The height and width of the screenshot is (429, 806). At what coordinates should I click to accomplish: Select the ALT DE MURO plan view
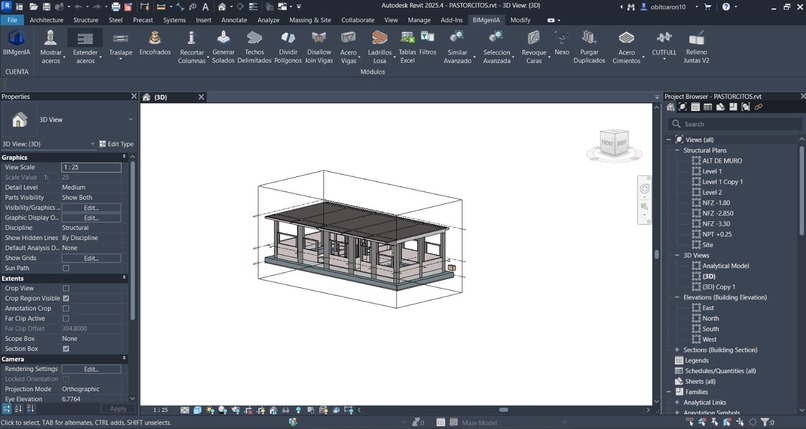722,161
